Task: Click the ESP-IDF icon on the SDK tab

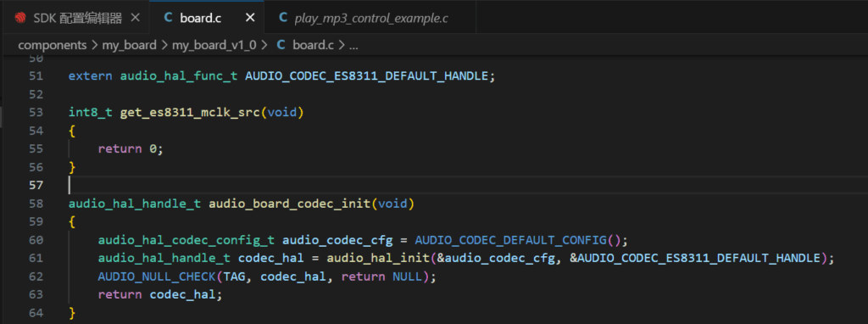Action: tap(21, 18)
